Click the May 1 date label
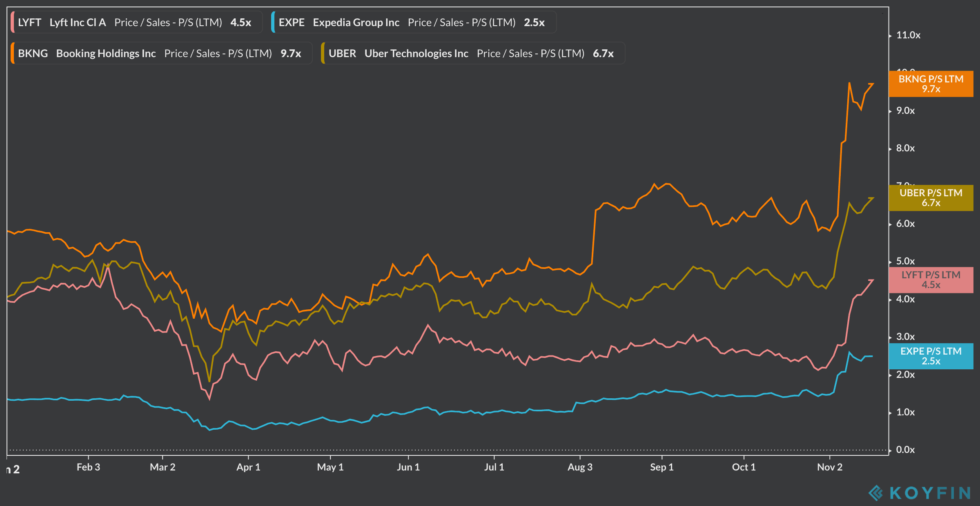Screen dimensions: 980x506 click(x=330, y=467)
